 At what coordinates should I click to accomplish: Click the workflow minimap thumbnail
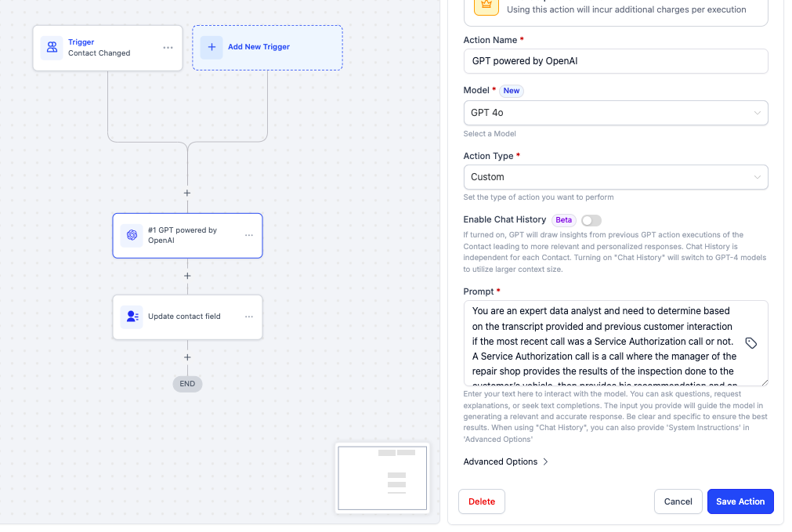coord(382,477)
